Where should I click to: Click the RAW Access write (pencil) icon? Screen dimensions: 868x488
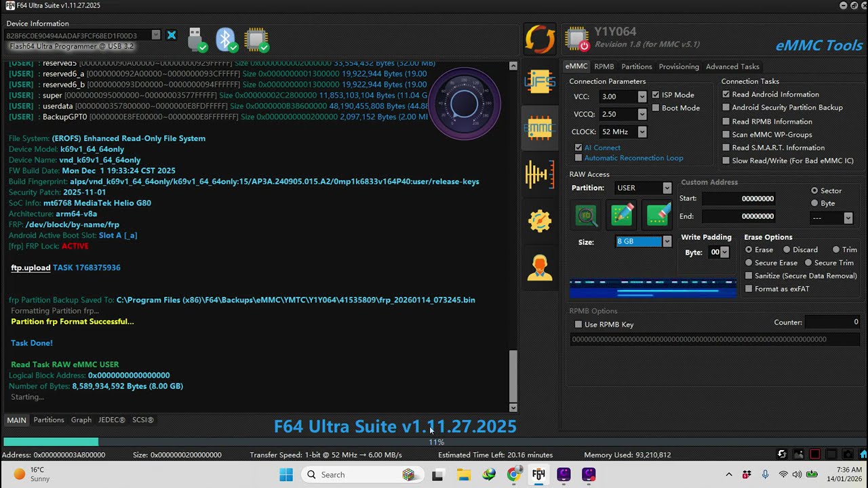point(622,215)
